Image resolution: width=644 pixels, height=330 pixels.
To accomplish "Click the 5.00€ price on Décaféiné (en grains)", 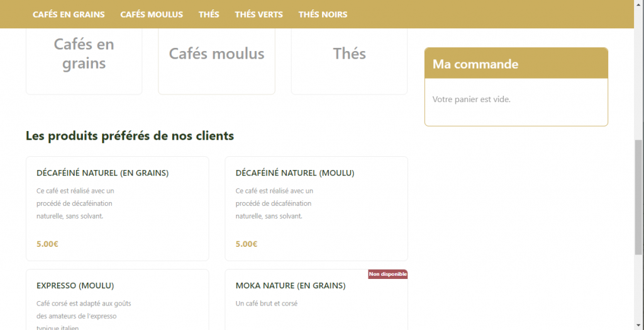I will pos(47,244).
